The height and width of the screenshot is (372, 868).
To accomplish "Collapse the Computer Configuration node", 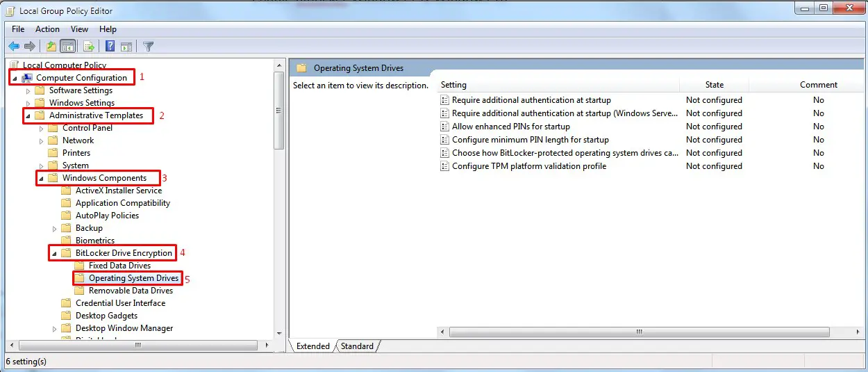I will 15,79.
